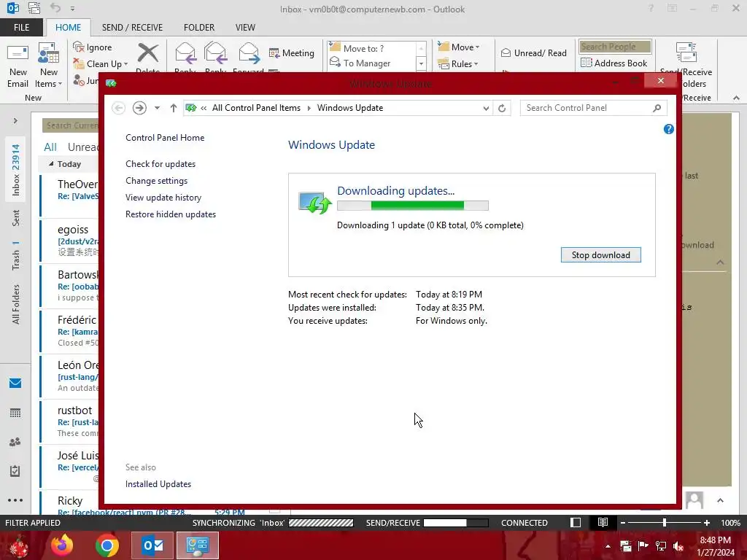Click the navigation options ellipsis

15,500
